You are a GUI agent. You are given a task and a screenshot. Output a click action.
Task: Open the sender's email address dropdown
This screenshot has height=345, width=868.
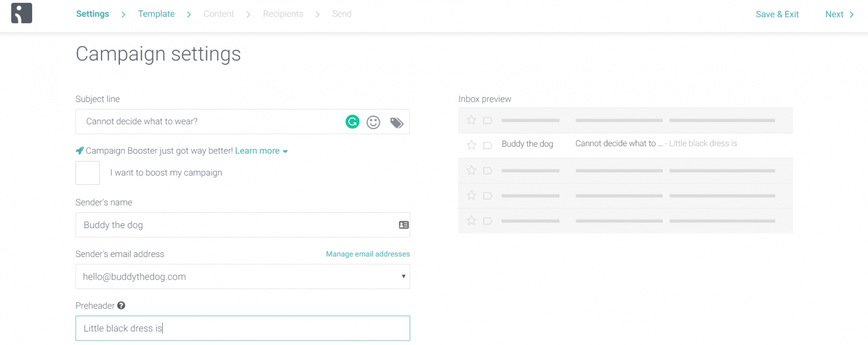coord(403,276)
